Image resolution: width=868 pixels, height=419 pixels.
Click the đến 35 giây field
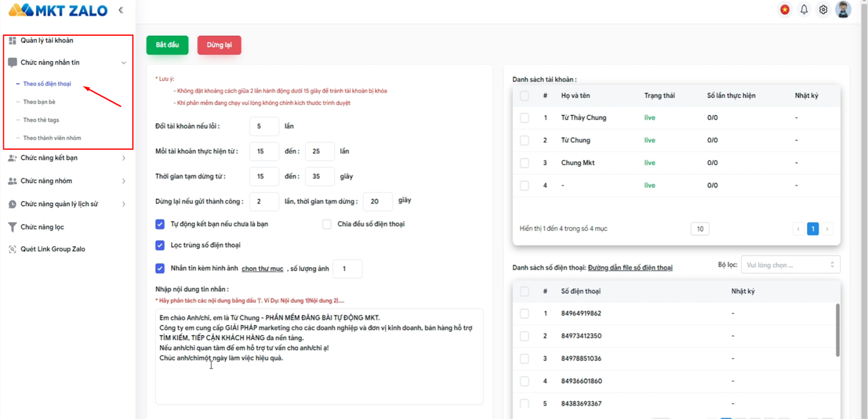coord(320,176)
